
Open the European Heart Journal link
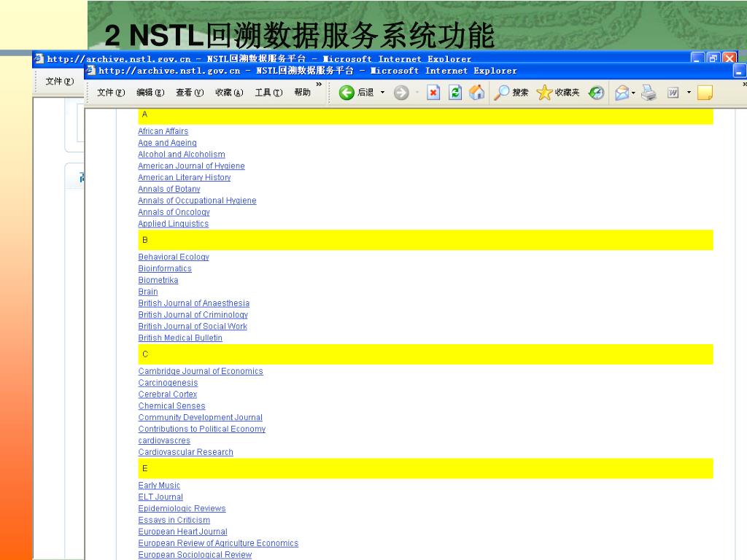183,532
